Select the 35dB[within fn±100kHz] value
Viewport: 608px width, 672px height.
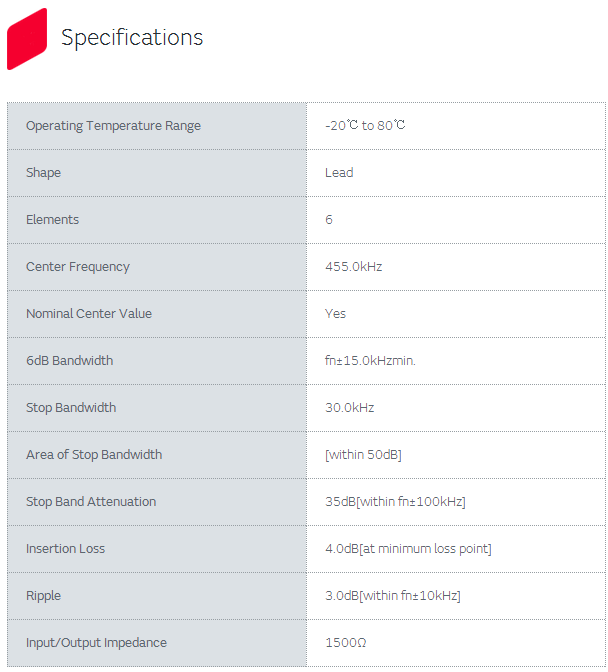[395, 502]
